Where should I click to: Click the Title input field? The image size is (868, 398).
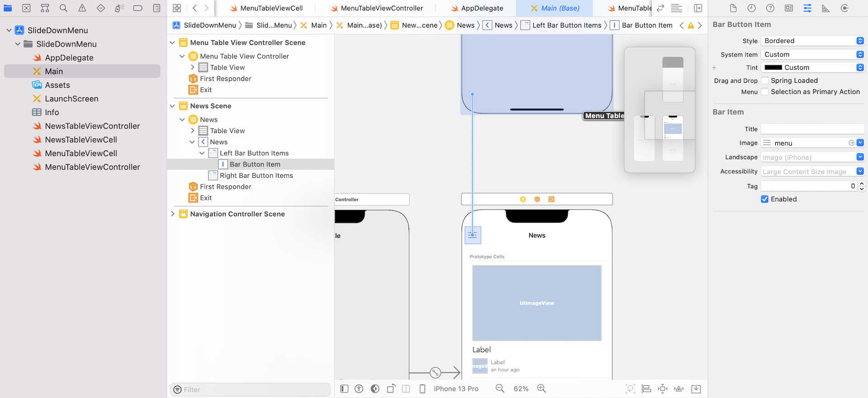coord(812,129)
